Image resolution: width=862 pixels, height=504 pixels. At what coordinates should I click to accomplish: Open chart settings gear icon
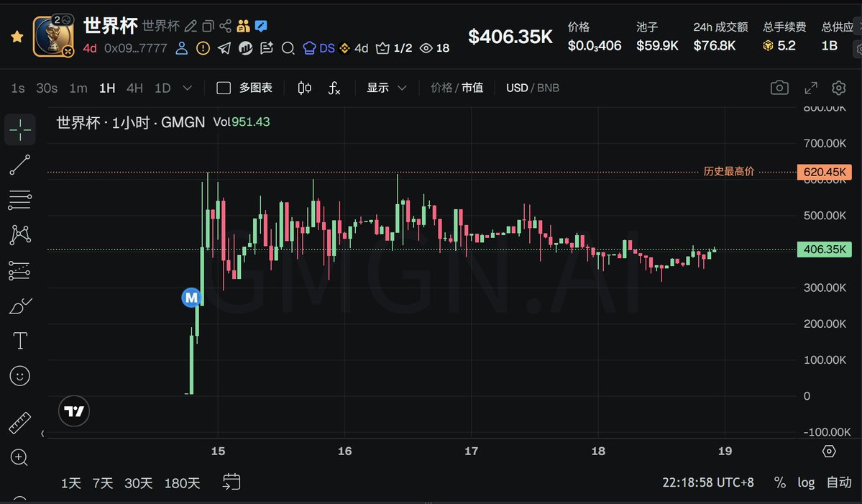[839, 88]
